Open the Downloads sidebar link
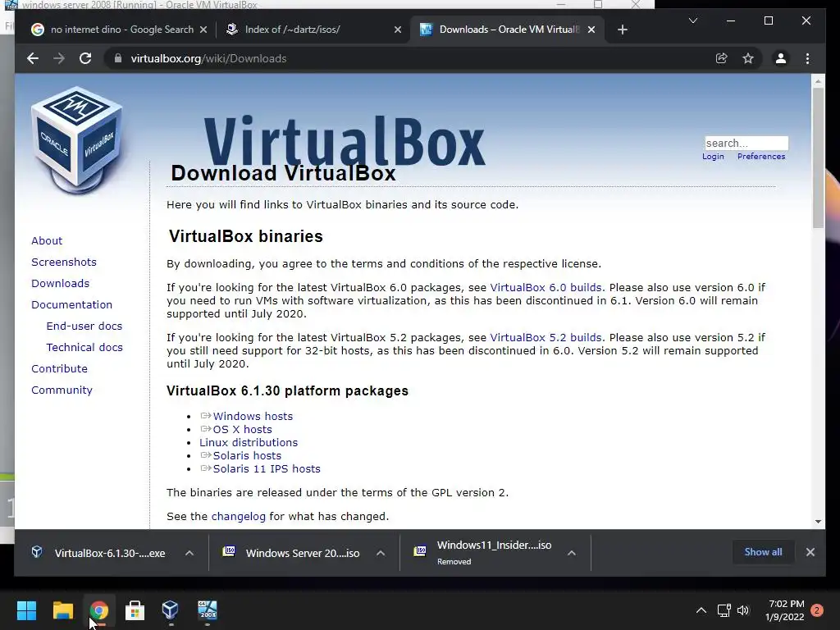840x630 pixels. click(60, 283)
